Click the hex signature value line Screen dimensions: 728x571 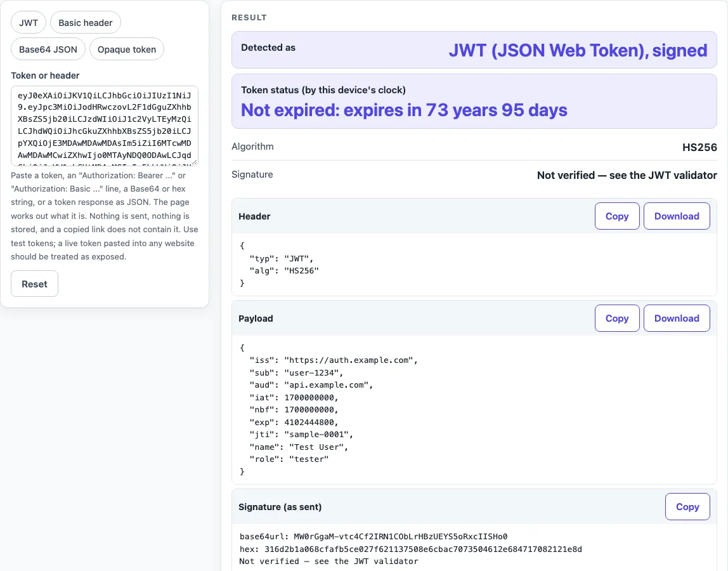410,549
